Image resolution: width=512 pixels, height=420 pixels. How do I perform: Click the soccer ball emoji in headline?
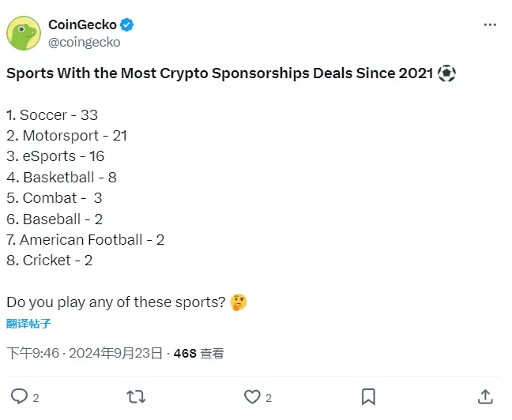coord(446,73)
